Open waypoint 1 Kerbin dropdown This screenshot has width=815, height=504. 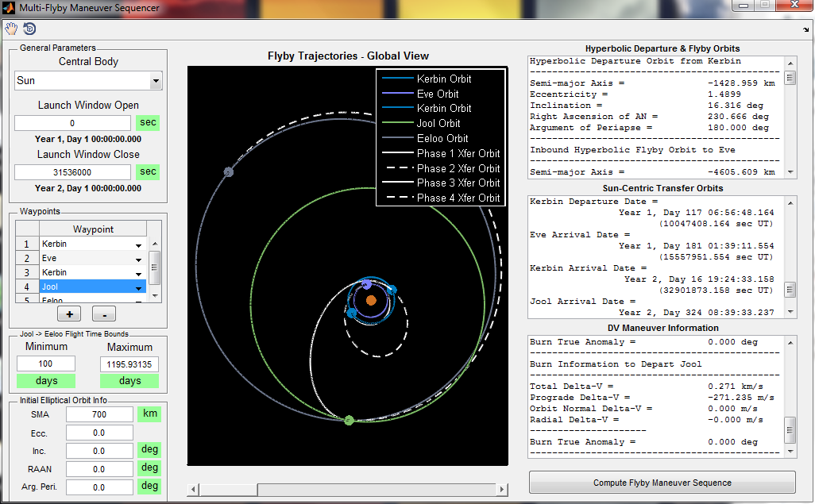pyautogui.click(x=138, y=244)
